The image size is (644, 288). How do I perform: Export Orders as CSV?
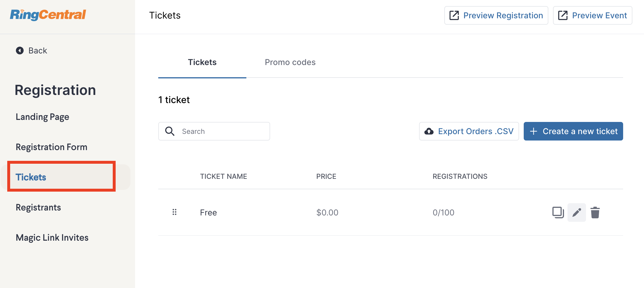coord(469,131)
